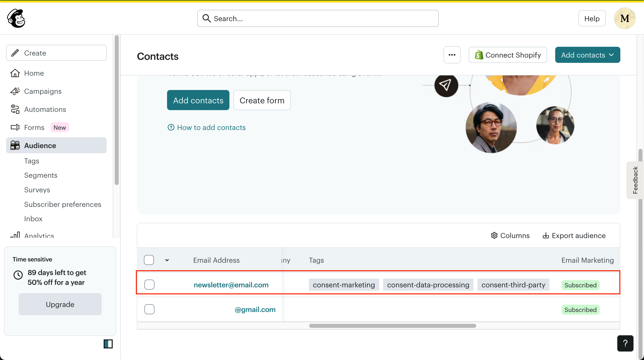Screen dimensions: 644x360
Task: Click the Upgrade button
Action: coord(60,304)
